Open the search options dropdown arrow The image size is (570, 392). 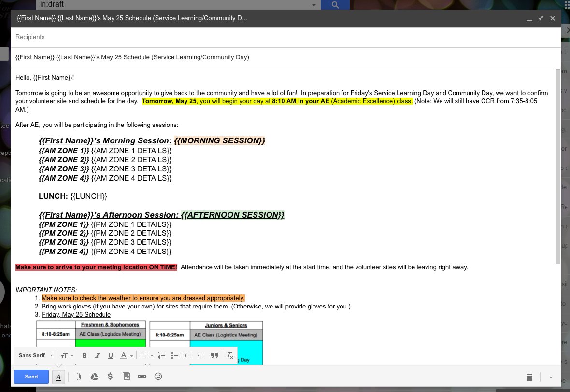[313, 5]
